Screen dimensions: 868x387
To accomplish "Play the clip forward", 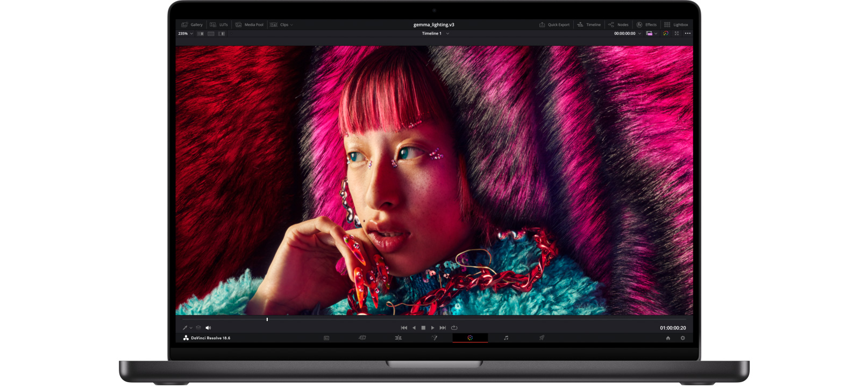I will click(x=433, y=328).
